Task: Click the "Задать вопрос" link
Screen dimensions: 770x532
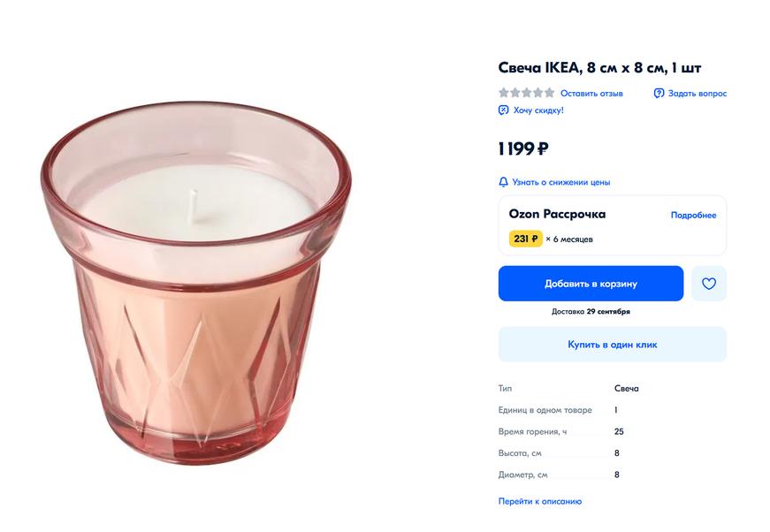Action: (x=697, y=94)
